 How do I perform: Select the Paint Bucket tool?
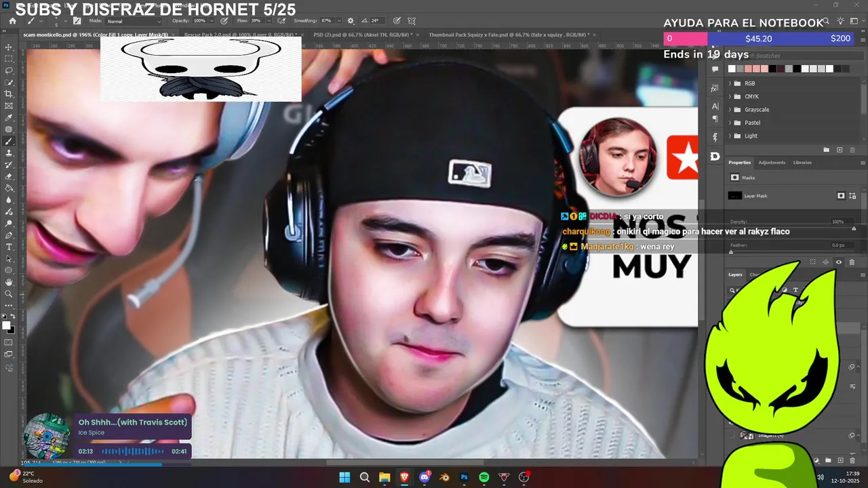(9, 188)
